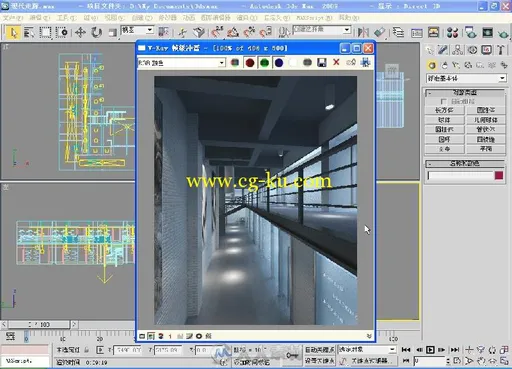The width and height of the screenshot is (512, 369).
Task: Collapse the Name and Color rollout
Action: [465, 163]
